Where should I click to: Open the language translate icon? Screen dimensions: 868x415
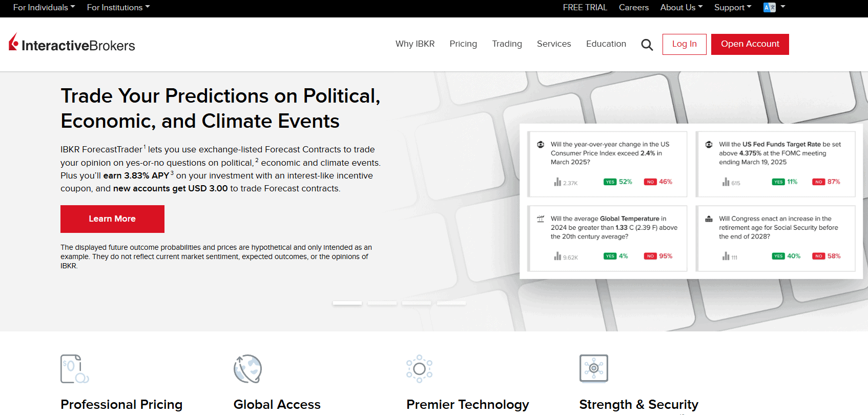(769, 7)
